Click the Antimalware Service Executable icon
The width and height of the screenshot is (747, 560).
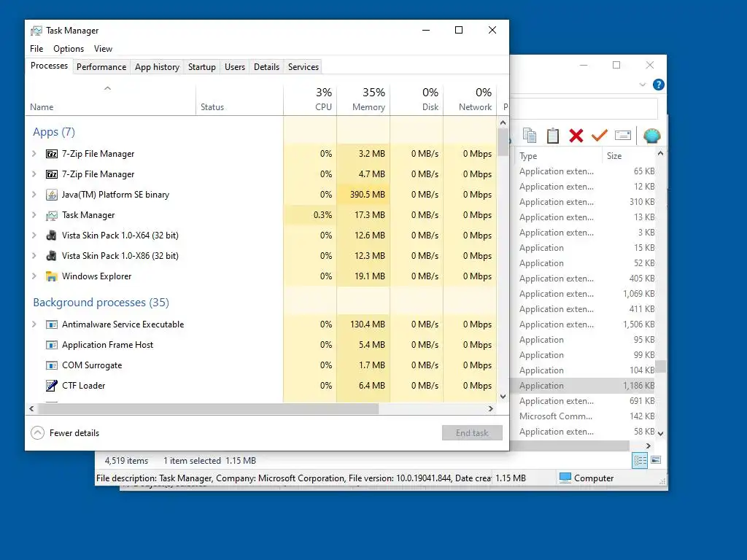pyautogui.click(x=52, y=324)
